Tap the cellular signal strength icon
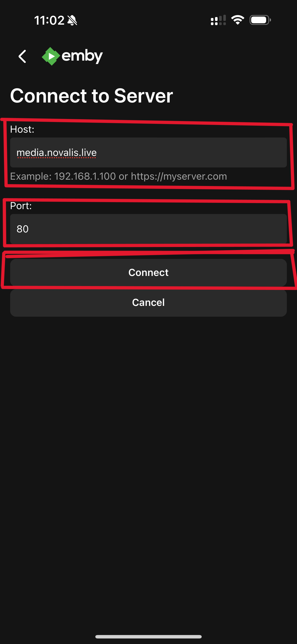297x644 pixels. tap(218, 20)
